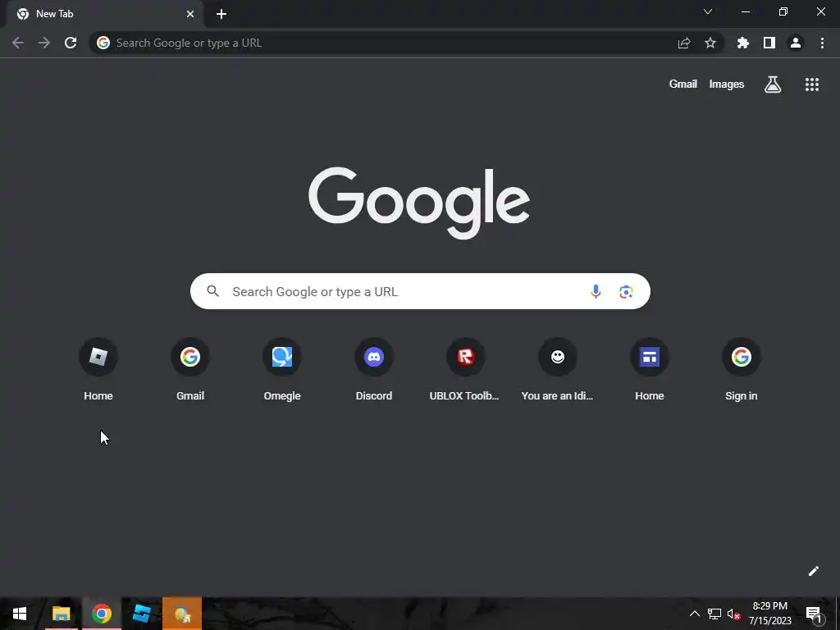Open File Explorer from the taskbar

point(61,614)
